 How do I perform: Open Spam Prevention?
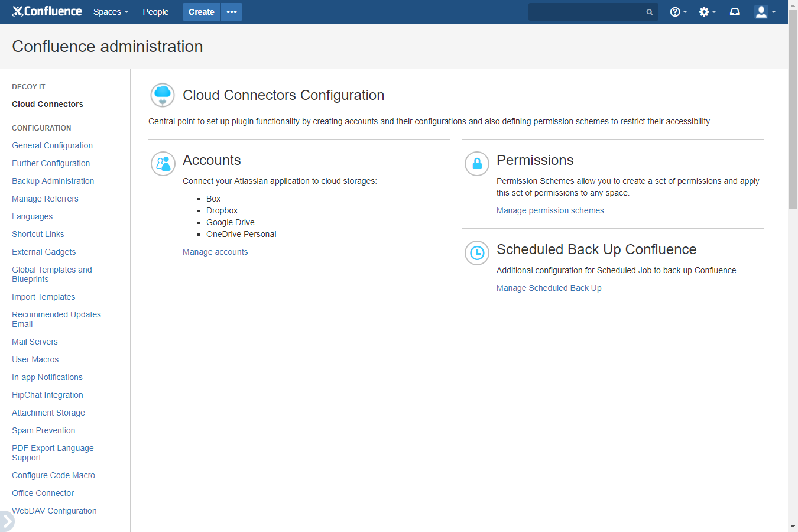point(43,430)
